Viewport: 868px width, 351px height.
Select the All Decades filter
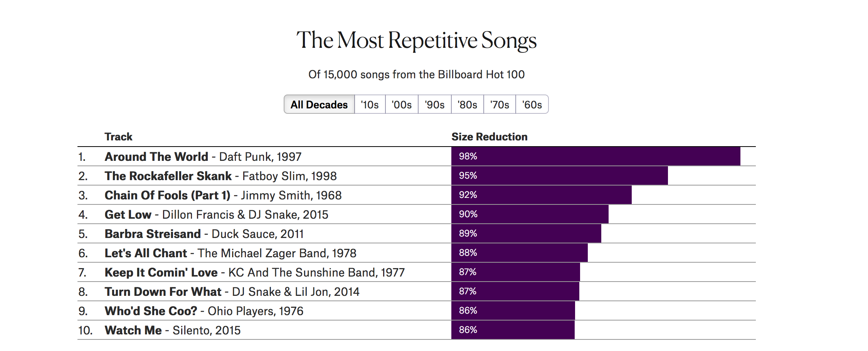[319, 104]
